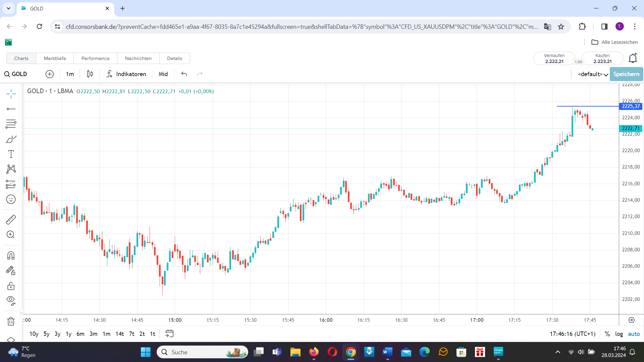Open the ruler measure tool

click(11, 220)
